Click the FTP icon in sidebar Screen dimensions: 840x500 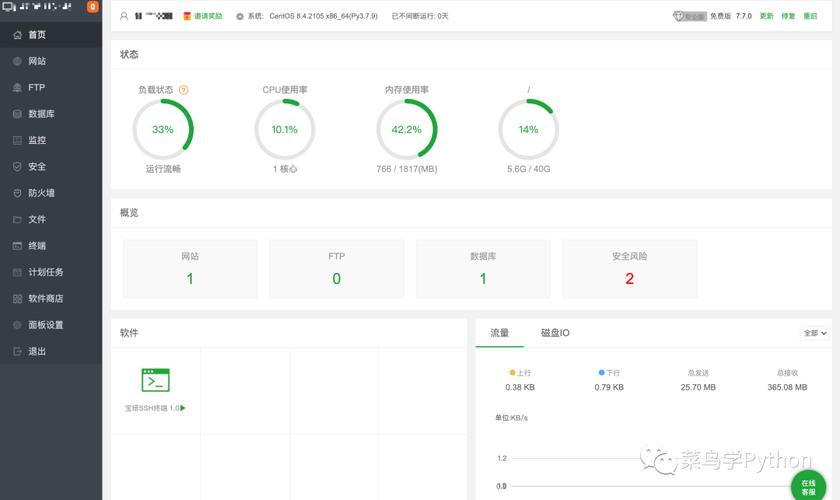coord(17,87)
